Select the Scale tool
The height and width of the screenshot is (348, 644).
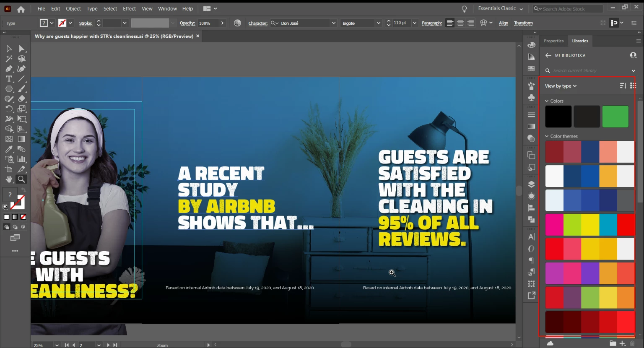click(x=22, y=109)
